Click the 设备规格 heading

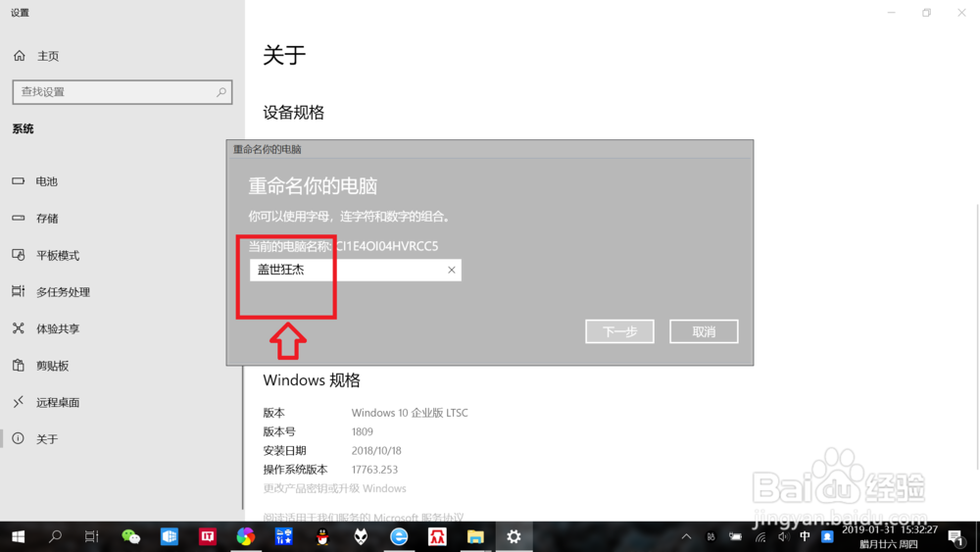294,113
